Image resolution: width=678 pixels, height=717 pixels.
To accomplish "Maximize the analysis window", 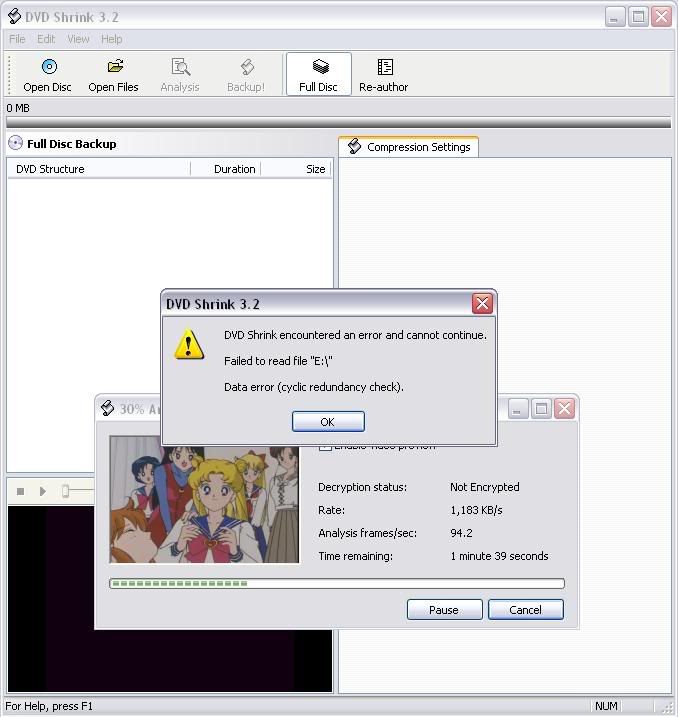I will tap(541, 408).
